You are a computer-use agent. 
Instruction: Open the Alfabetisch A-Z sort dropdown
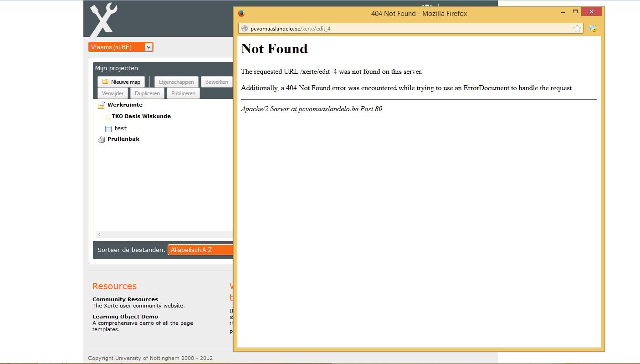(x=200, y=250)
